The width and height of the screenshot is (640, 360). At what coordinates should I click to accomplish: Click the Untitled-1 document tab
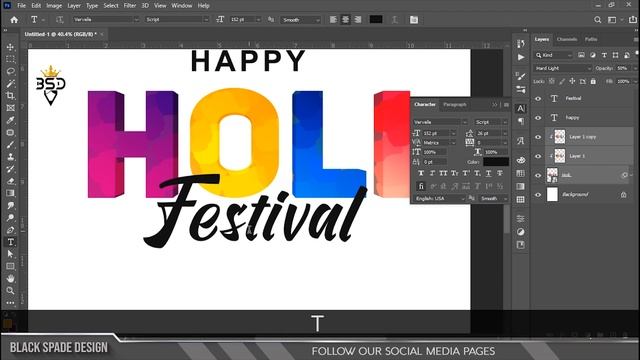click(60, 34)
